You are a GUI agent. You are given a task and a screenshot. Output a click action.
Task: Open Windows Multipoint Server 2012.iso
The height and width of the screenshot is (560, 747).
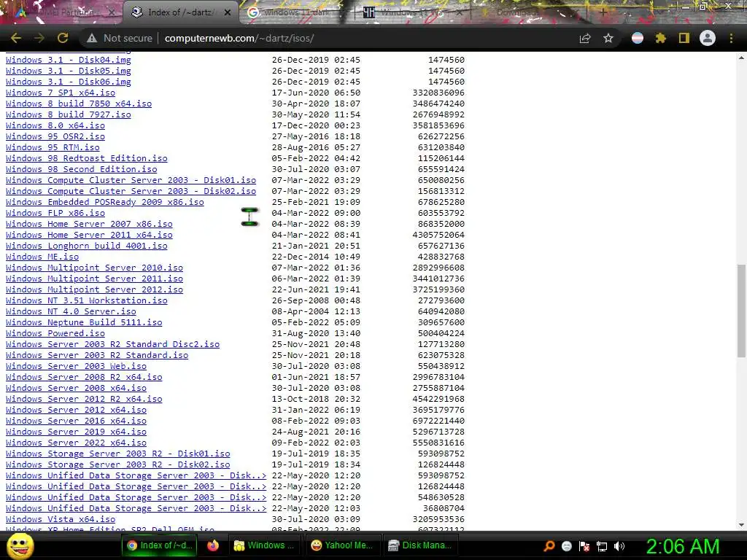click(94, 290)
